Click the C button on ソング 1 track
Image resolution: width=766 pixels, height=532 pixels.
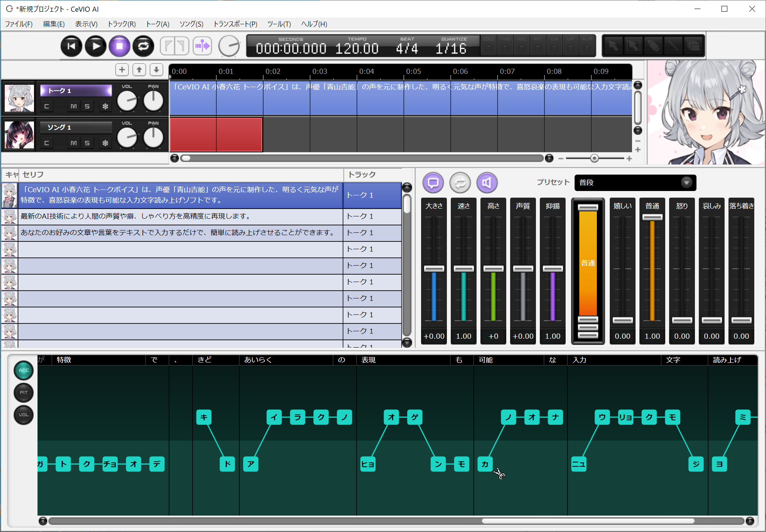[46, 143]
